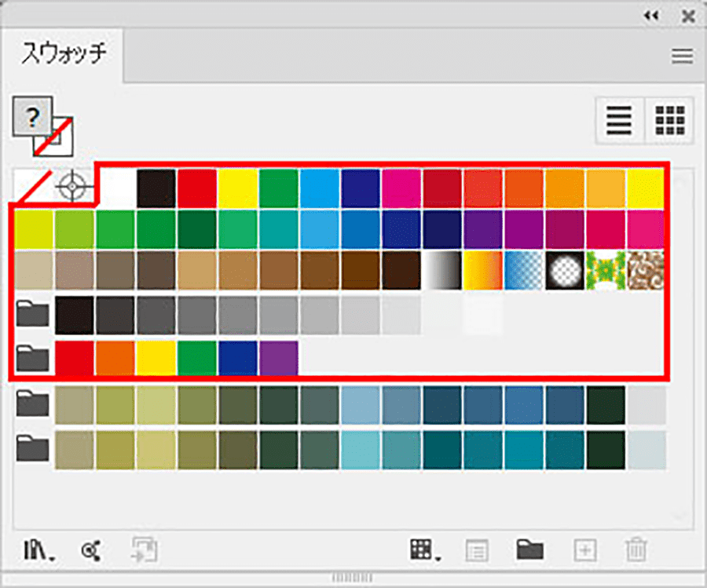Pick the darkest brown swatch in third row
Image resolution: width=707 pixels, height=588 pixels.
[x=401, y=270]
